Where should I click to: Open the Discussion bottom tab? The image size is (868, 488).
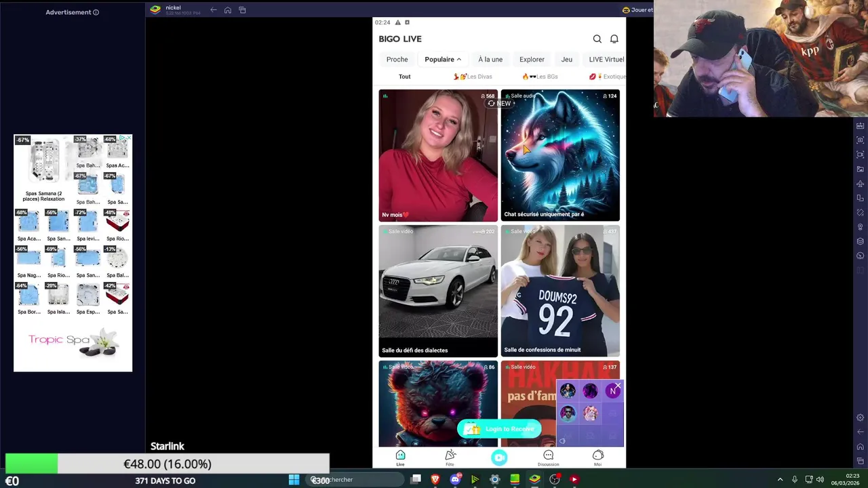[x=549, y=458]
